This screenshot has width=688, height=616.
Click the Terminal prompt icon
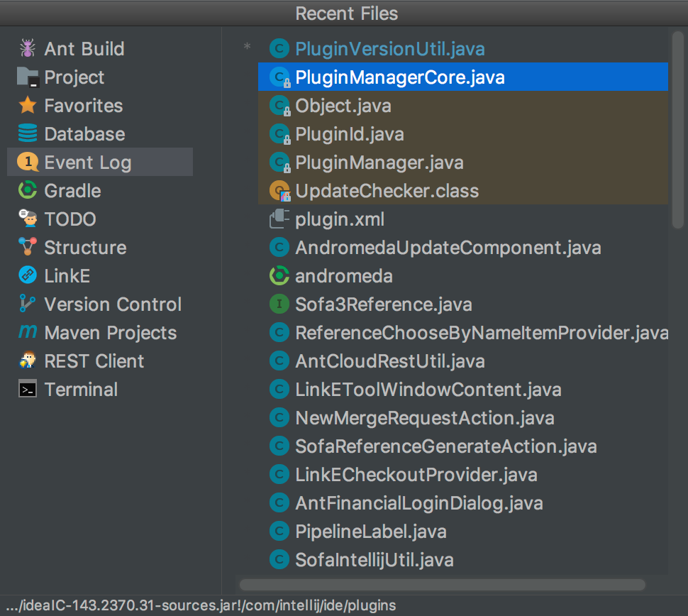[x=27, y=389]
